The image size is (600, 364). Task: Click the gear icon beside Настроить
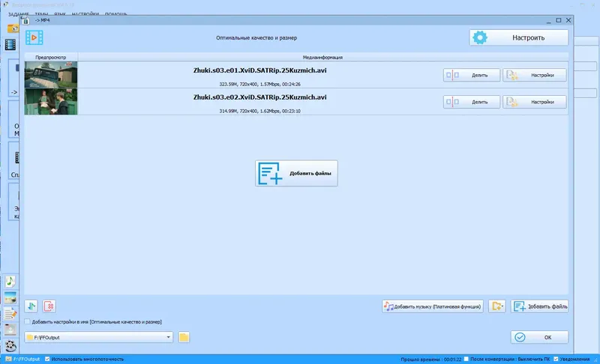(479, 37)
